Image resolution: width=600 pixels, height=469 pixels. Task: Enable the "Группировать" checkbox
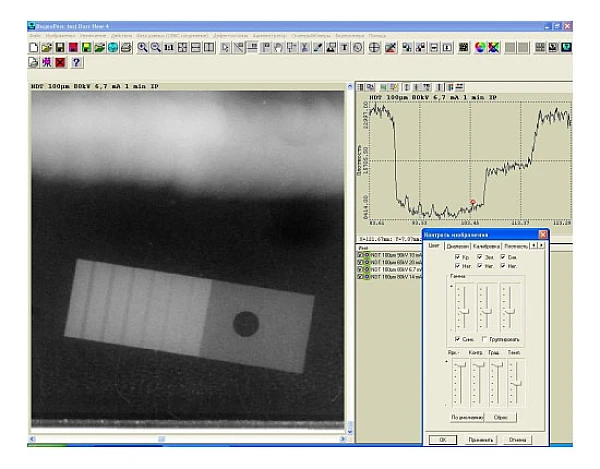click(x=485, y=339)
